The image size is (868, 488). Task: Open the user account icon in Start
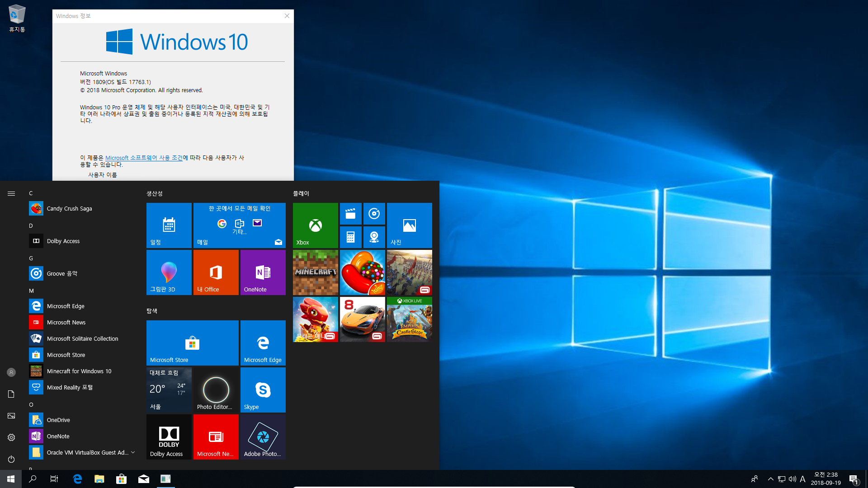click(11, 372)
